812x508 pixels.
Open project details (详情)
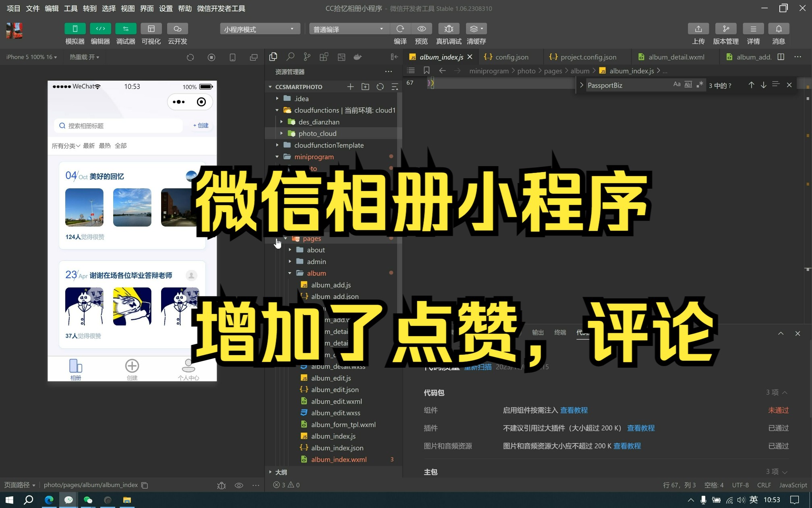(753, 29)
